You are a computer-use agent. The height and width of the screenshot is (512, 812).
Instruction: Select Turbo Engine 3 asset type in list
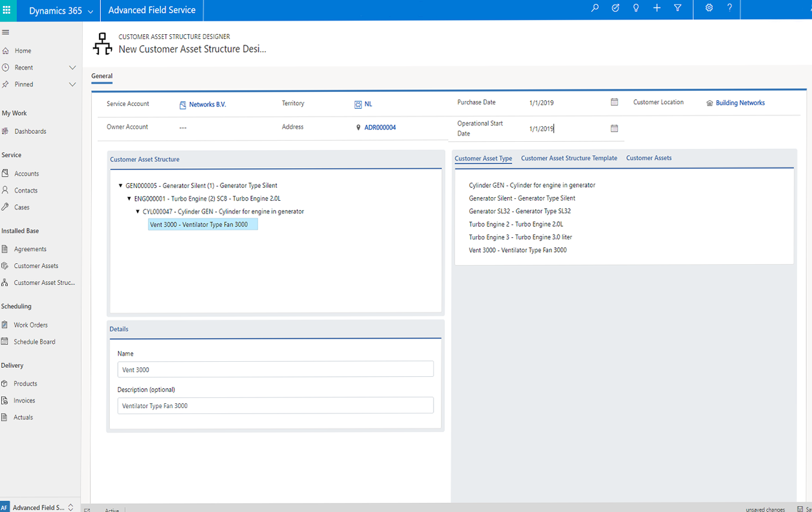click(520, 237)
